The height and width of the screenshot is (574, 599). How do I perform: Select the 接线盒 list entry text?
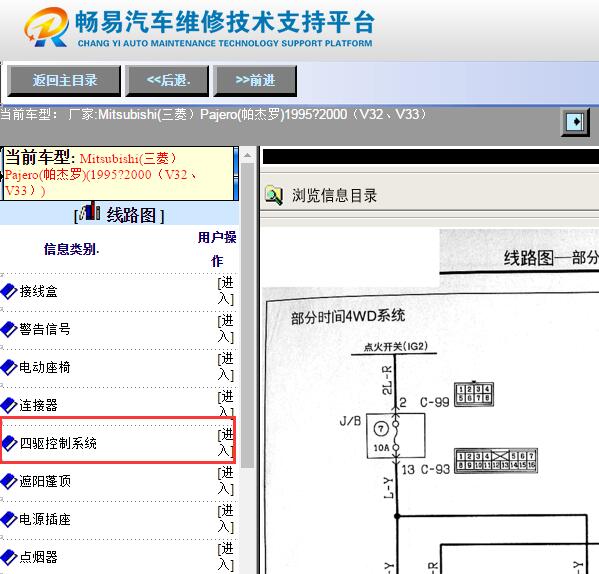(39, 291)
